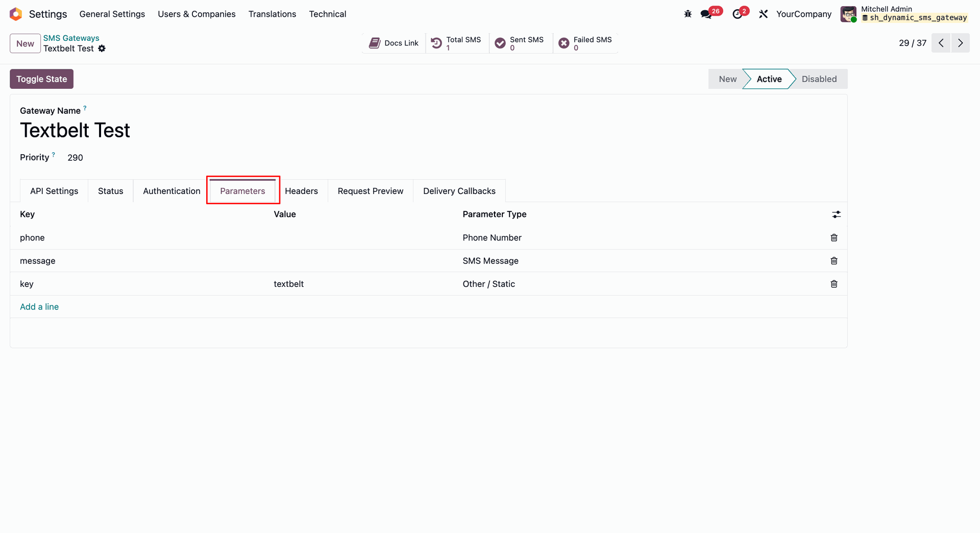Open the conversations chat icon
980x533 pixels.
706,14
